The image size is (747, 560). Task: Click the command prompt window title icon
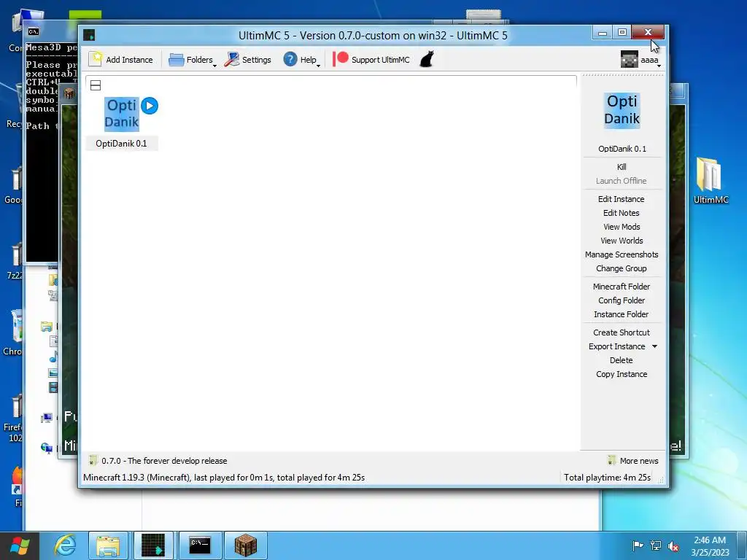point(34,31)
